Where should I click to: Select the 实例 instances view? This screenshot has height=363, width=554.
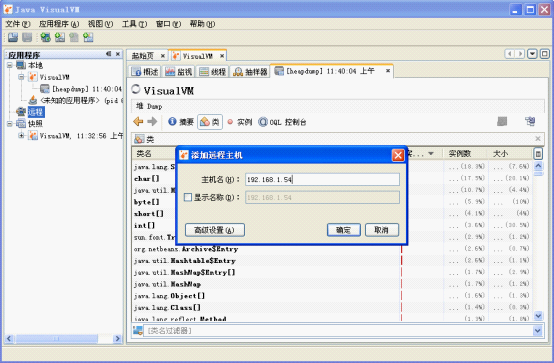coord(240,122)
